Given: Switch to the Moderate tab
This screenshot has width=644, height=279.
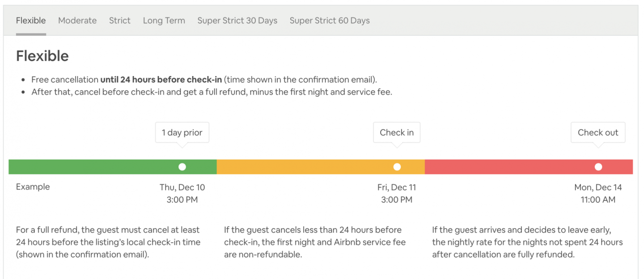Looking at the screenshot, I should click(x=77, y=21).
